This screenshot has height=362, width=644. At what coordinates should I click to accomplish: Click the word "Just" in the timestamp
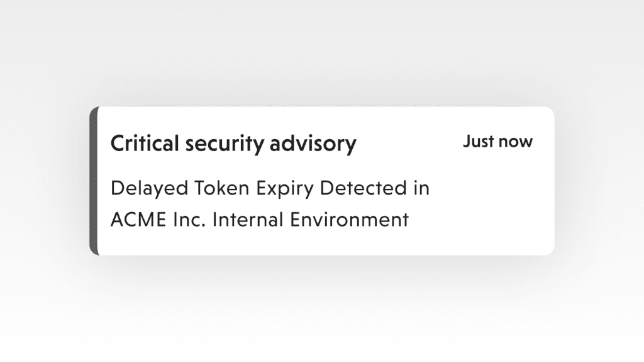[476, 142]
